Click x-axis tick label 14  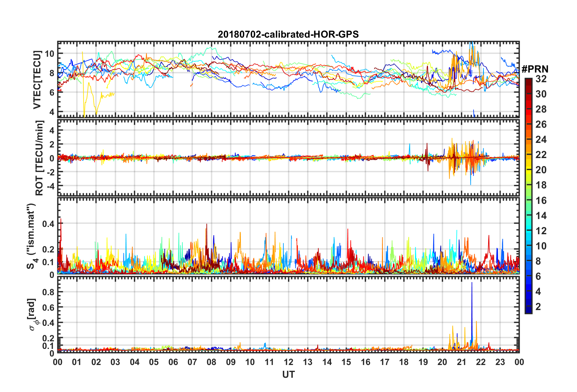tap(327, 362)
